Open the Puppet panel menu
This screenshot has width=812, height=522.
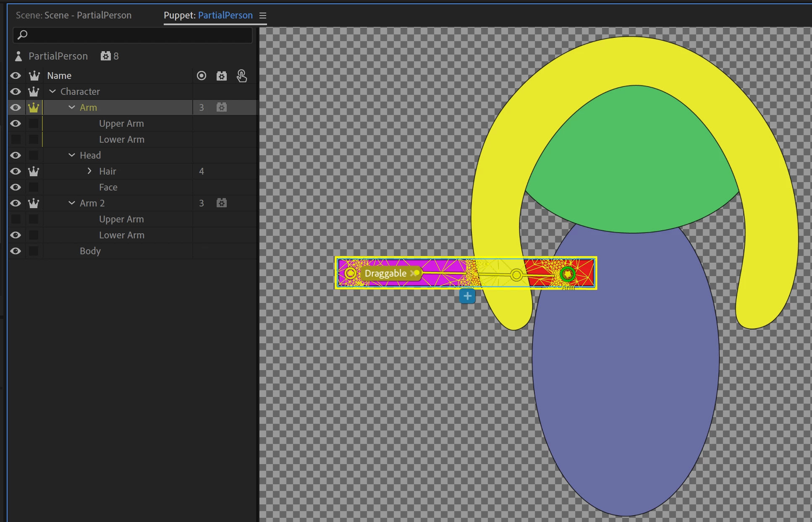pyautogui.click(x=263, y=16)
